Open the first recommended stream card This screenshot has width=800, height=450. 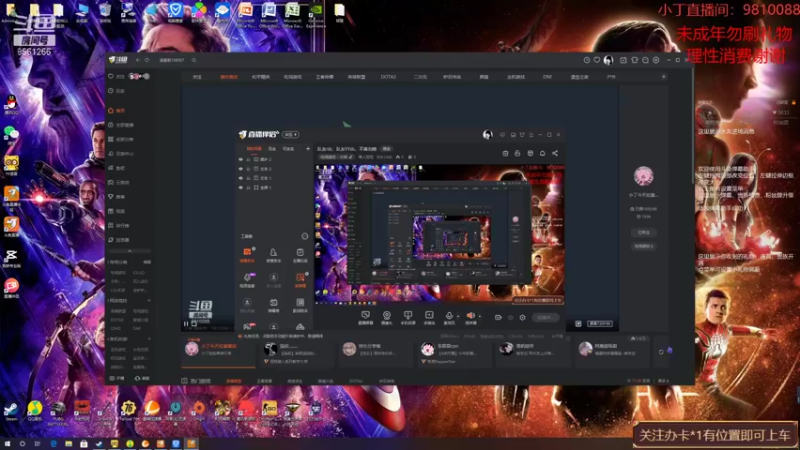click(x=218, y=350)
